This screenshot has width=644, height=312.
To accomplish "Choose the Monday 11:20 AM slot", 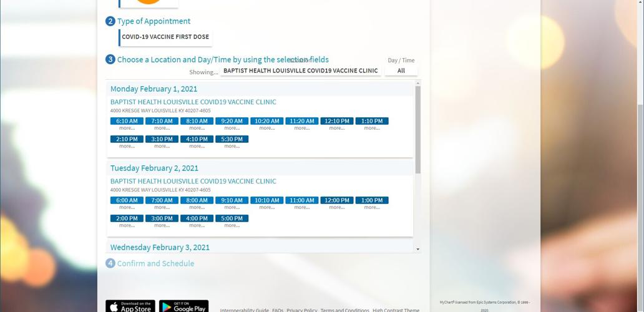I will [302, 121].
